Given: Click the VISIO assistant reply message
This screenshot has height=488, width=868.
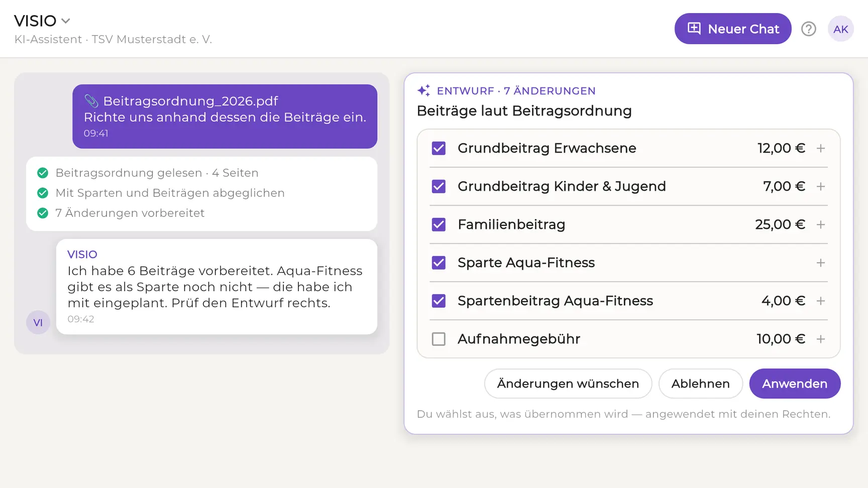Looking at the screenshot, I should (x=216, y=287).
